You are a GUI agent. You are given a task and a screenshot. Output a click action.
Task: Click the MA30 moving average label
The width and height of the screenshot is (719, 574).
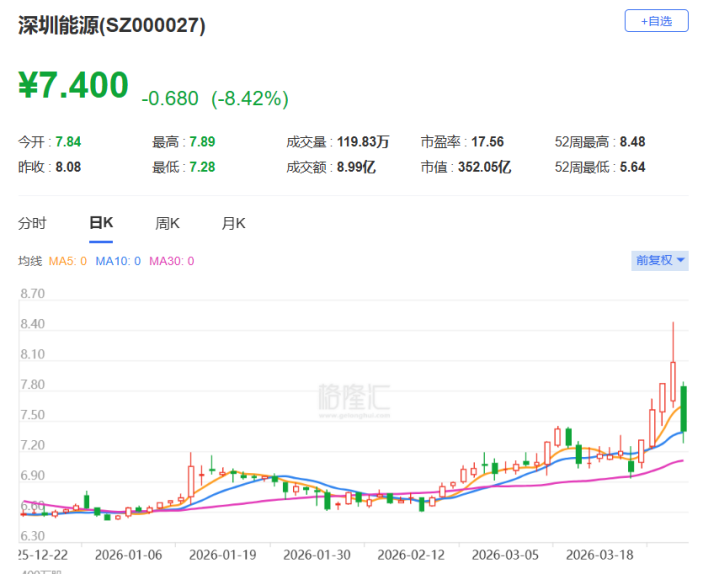tap(171, 261)
